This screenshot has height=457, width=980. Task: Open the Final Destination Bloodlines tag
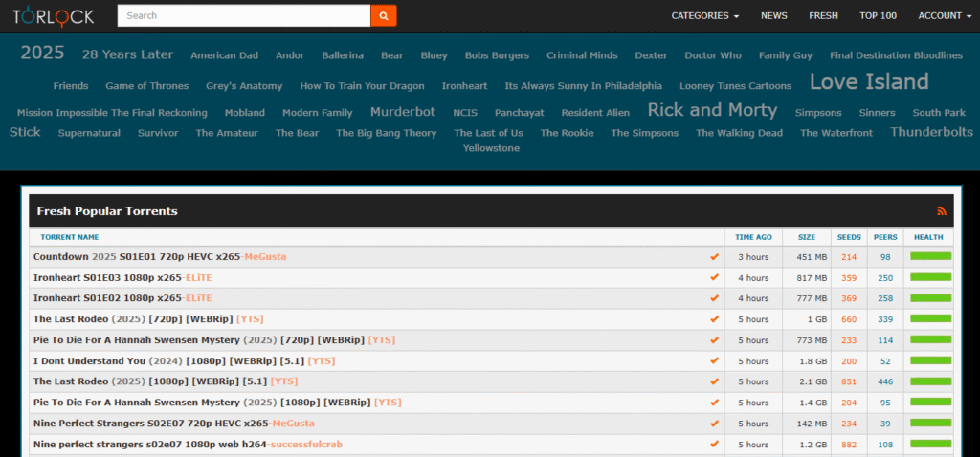point(896,55)
